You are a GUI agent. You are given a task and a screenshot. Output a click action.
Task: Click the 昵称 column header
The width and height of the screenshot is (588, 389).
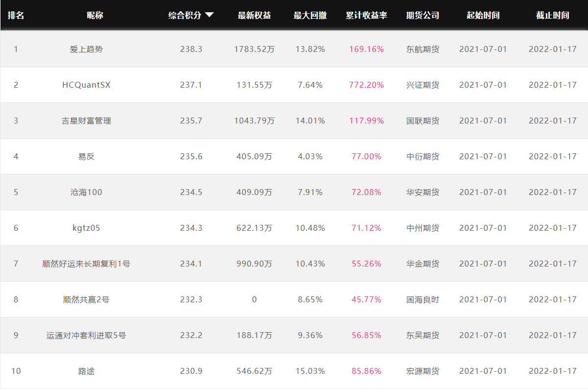pos(94,15)
